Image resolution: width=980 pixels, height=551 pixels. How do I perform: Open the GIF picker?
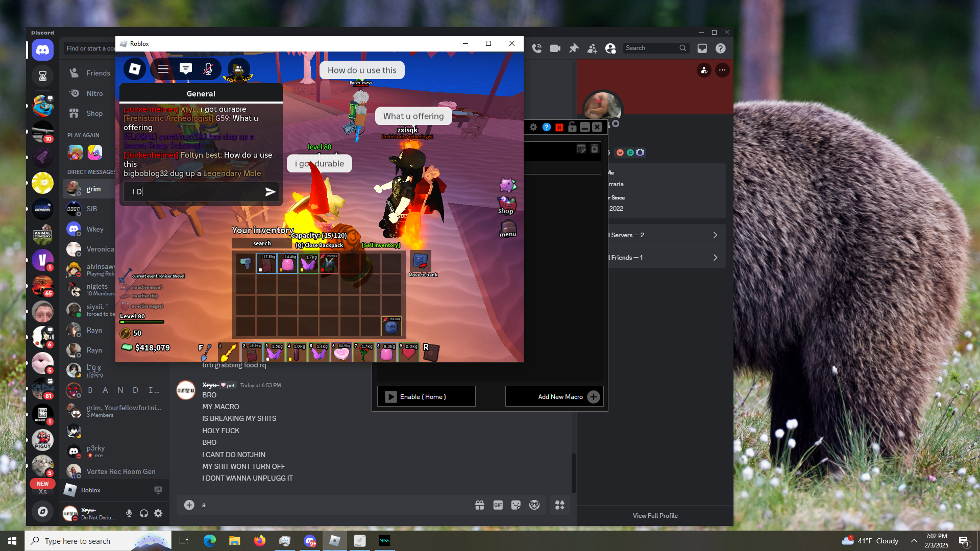[498, 505]
